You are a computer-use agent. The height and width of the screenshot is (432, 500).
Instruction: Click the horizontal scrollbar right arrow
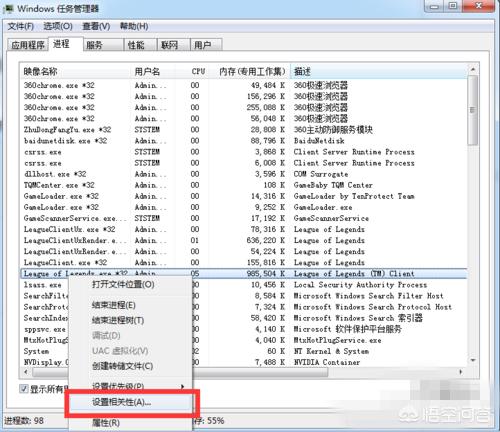(461, 372)
